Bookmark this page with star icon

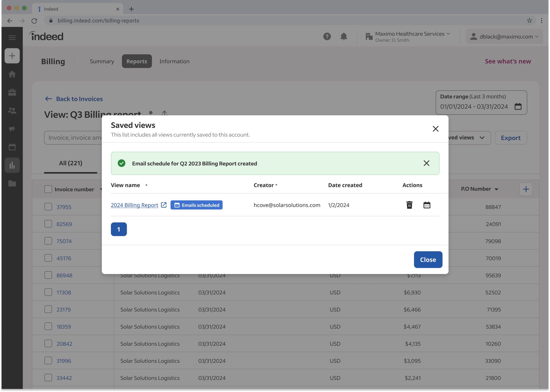pyautogui.click(x=529, y=21)
